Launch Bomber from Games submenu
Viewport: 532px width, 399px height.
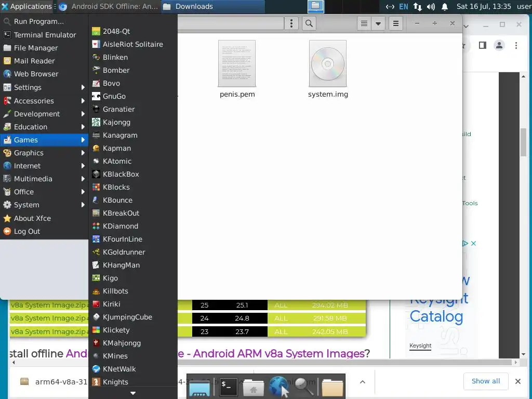coord(132,70)
